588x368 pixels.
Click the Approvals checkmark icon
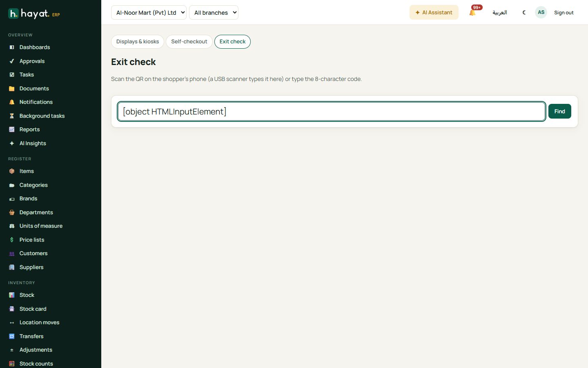(x=12, y=61)
